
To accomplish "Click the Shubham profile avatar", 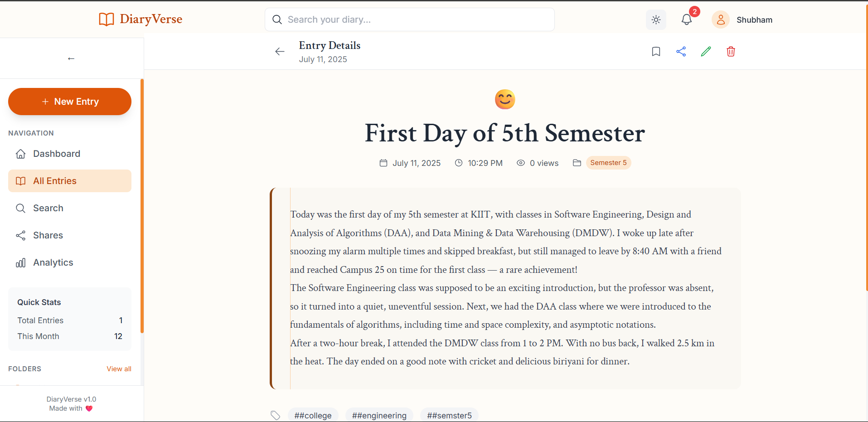I will (x=720, y=20).
